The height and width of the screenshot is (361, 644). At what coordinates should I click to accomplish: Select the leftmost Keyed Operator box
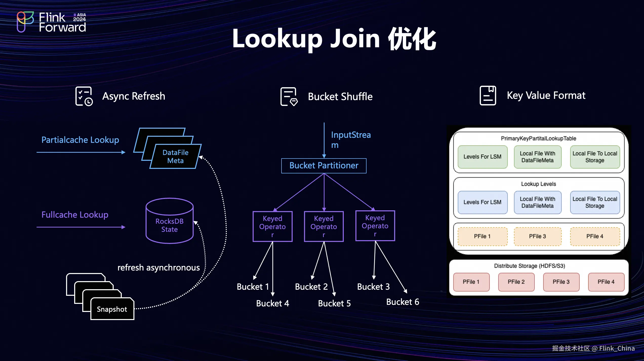pyautogui.click(x=272, y=226)
